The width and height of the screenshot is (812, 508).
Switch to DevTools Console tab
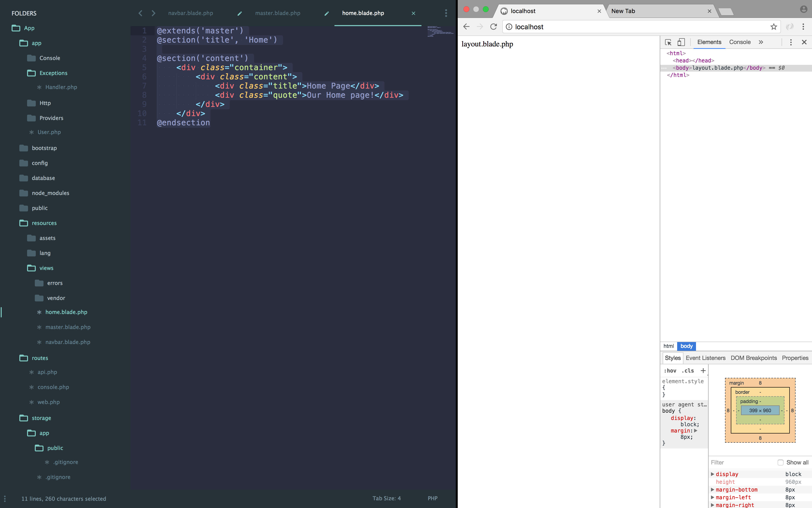point(739,42)
